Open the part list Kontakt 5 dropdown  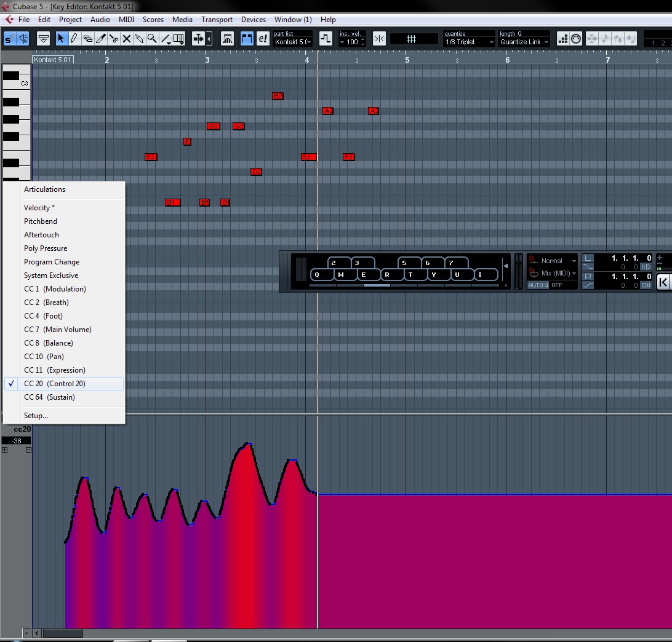(293, 42)
